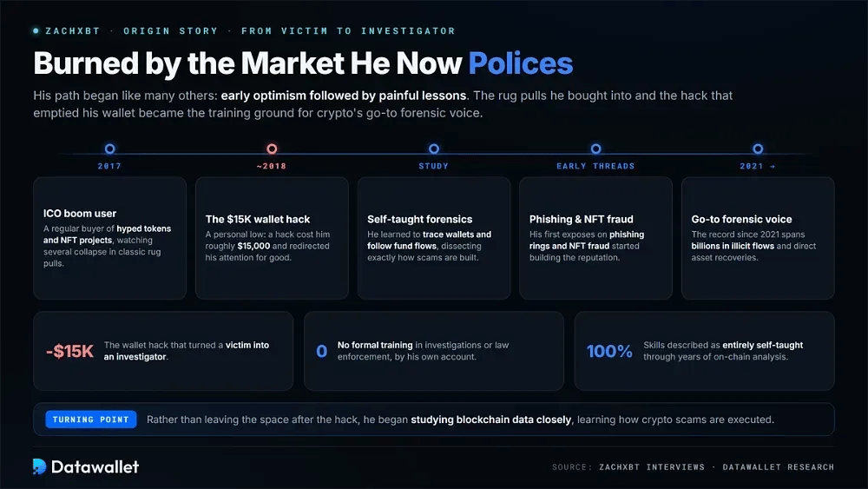Select the red ~2018 timeline marker
This screenshot has height=489, width=868.
[272, 149]
